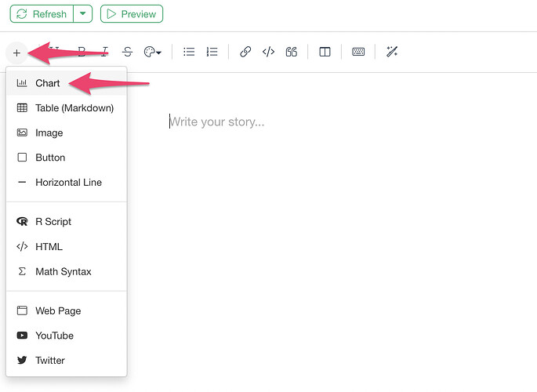
Task: Toggle italic formatting in the toolbar
Action: click(x=105, y=52)
